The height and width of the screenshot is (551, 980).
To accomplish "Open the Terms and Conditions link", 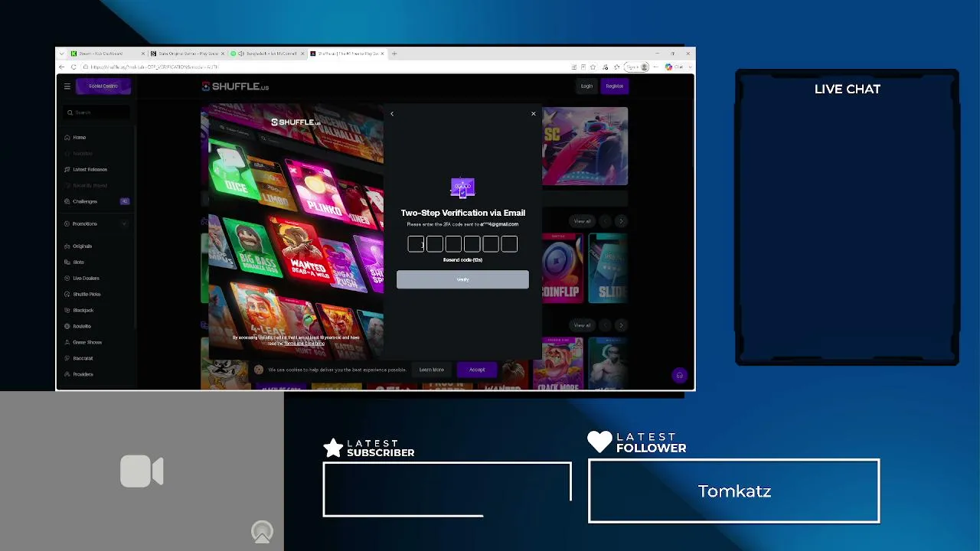I will pos(305,344).
